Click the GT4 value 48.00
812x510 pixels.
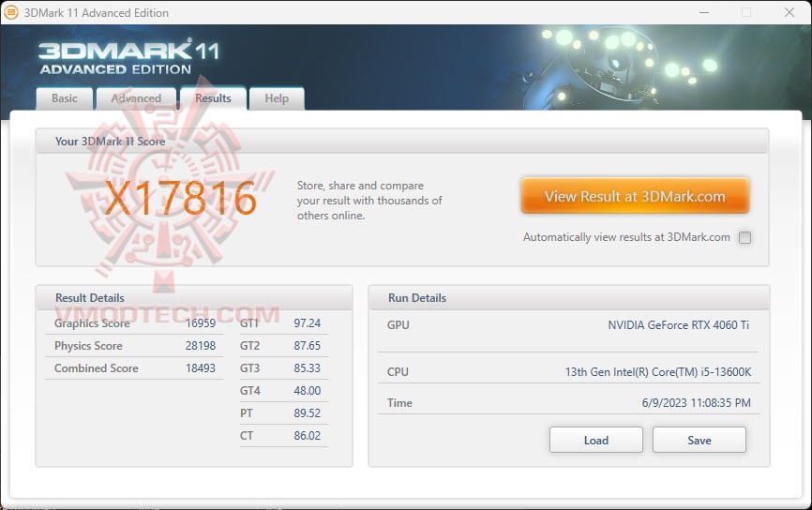(x=308, y=390)
